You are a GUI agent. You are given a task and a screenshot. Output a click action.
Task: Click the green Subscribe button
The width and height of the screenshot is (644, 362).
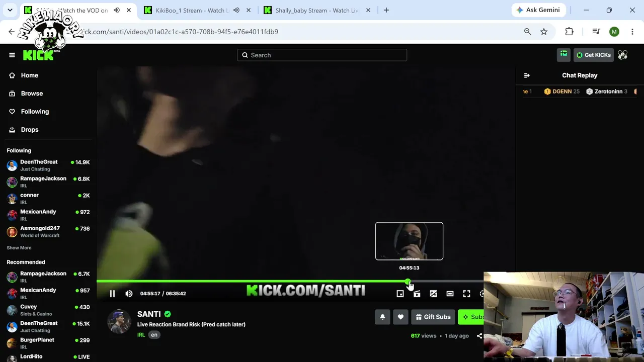471,317
